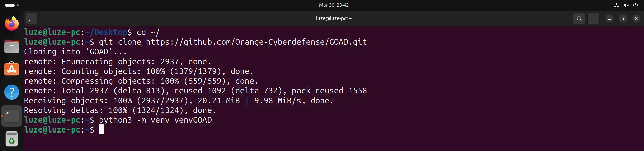
Task: Click the volume indicator icon
Action: [626, 5]
